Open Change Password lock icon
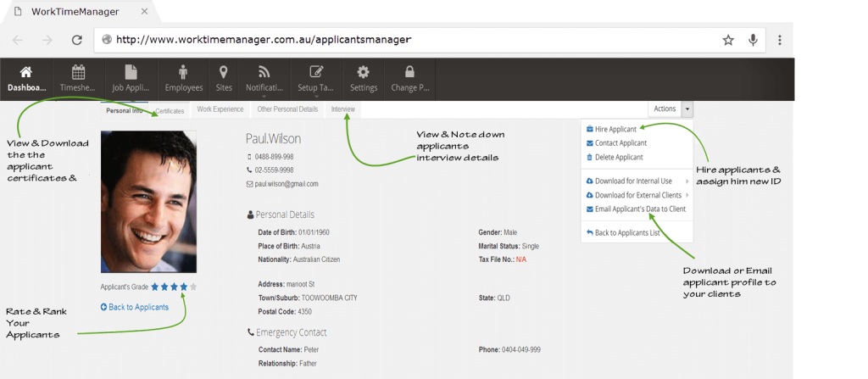868x379 pixels. [409, 73]
